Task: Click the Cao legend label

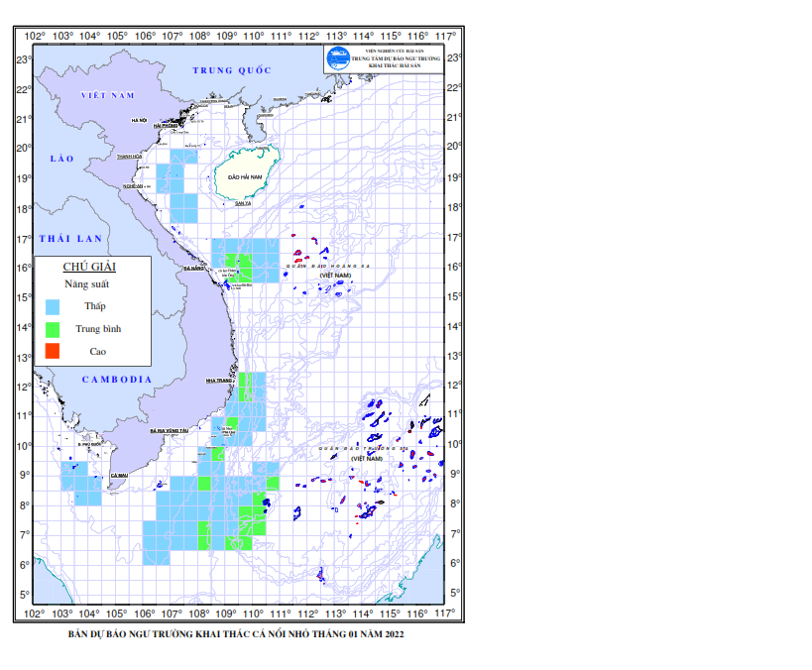Action: (x=98, y=352)
